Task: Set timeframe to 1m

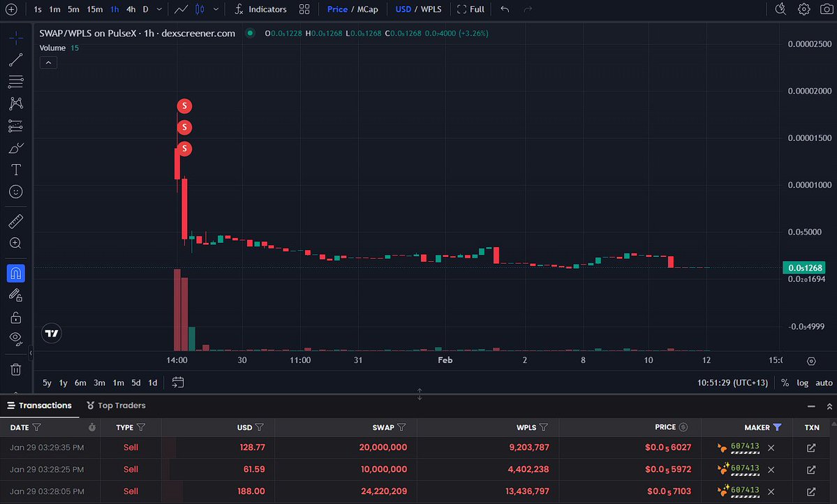Action: 54,9
